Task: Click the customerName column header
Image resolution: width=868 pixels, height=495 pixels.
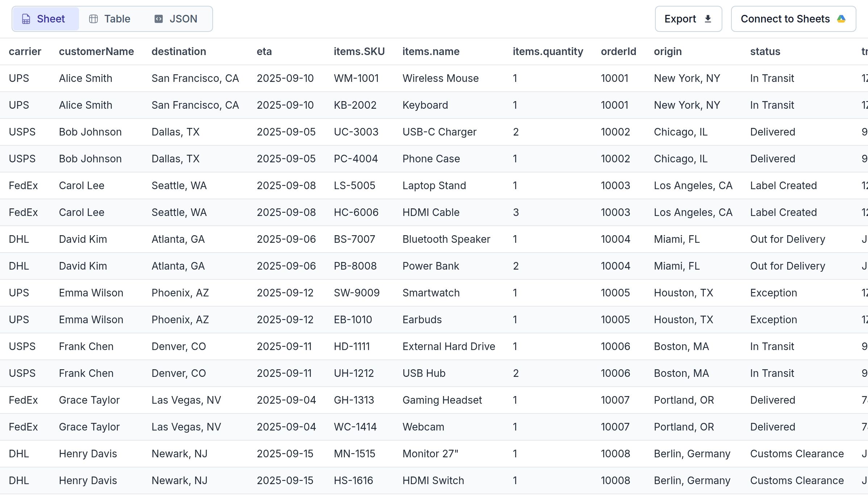Action: point(96,51)
